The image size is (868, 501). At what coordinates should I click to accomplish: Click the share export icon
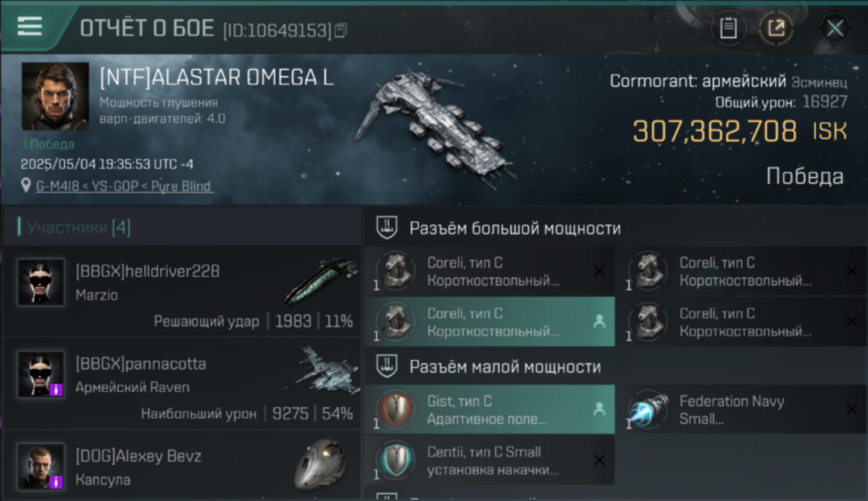[x=776, y=29]
